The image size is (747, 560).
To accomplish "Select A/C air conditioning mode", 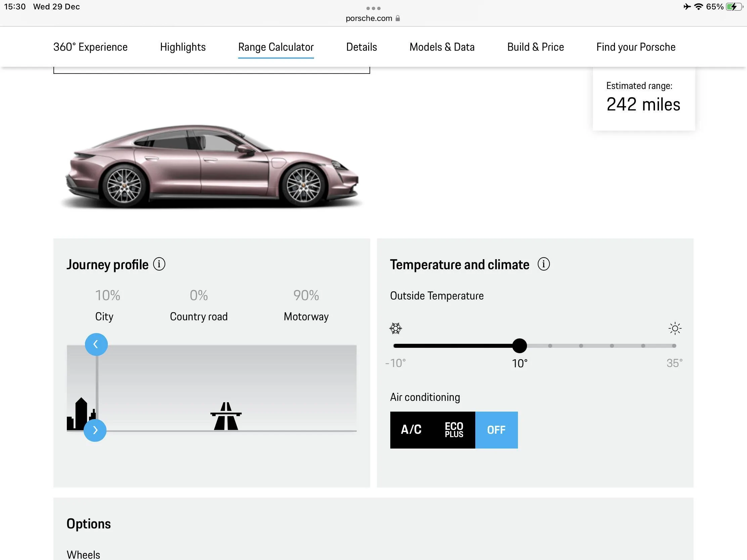I will 411,430.
